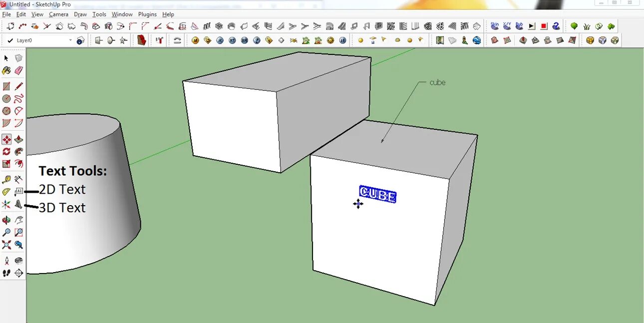Select the Orbit camera tool
The image size is (644, 323).
point(6,220)
